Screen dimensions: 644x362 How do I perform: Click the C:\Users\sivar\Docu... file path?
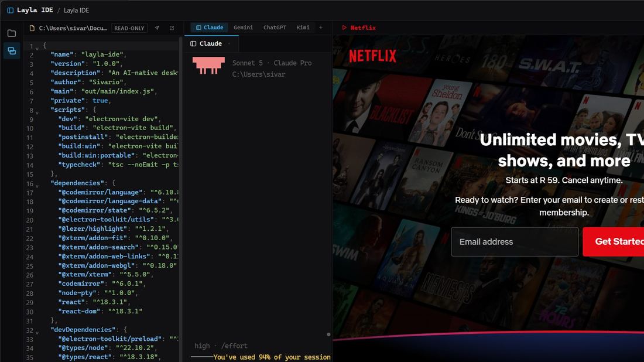[x=73, y=28]
